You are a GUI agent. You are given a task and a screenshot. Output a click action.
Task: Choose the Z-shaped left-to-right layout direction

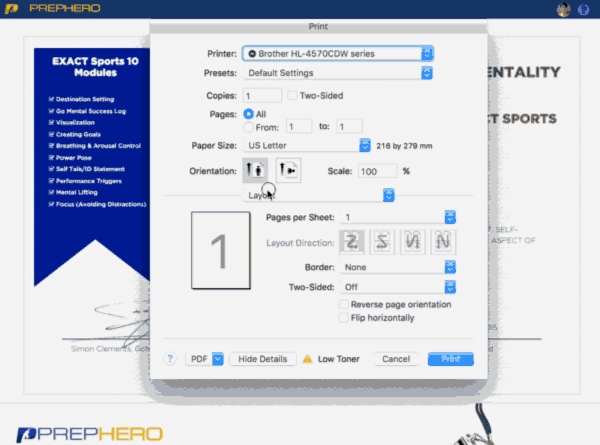pos(351,242)
